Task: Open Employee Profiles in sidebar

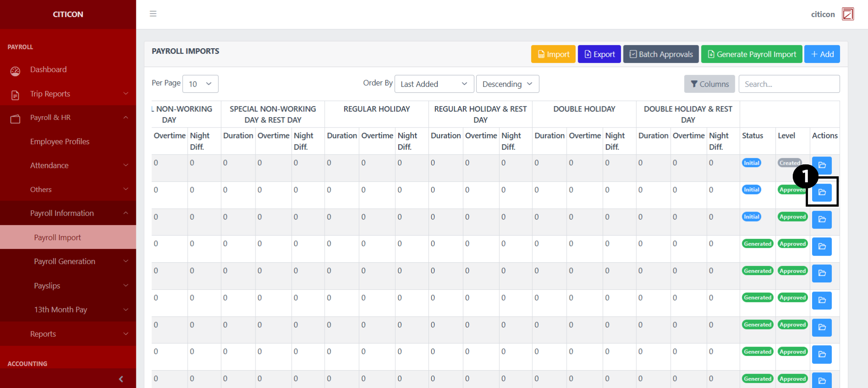Action: point(60,141)
